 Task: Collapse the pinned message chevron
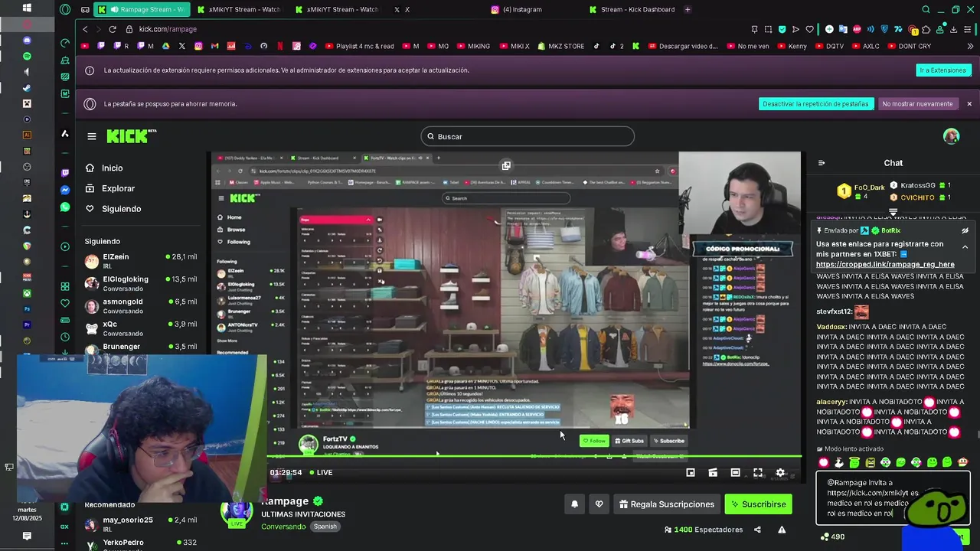pyautogui.click(x=965, y=247)
